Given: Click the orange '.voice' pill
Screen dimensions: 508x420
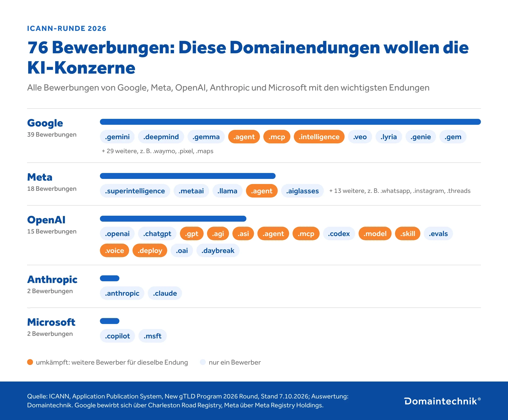Looking at the screenshot, I should [x=115, y=251].
